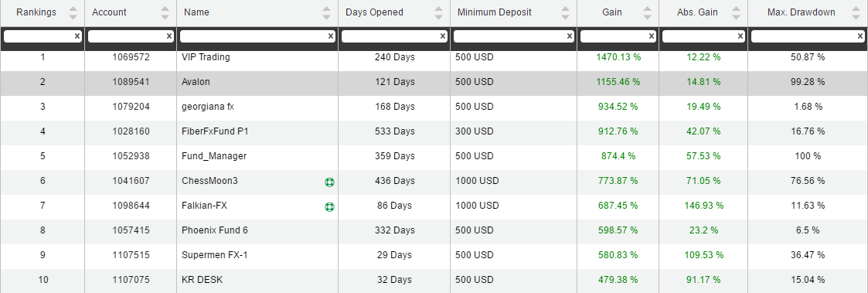Viewport: 868px width, 293px height.
Task: Clear the Rankings filter with its X
Action: [77, 36]
